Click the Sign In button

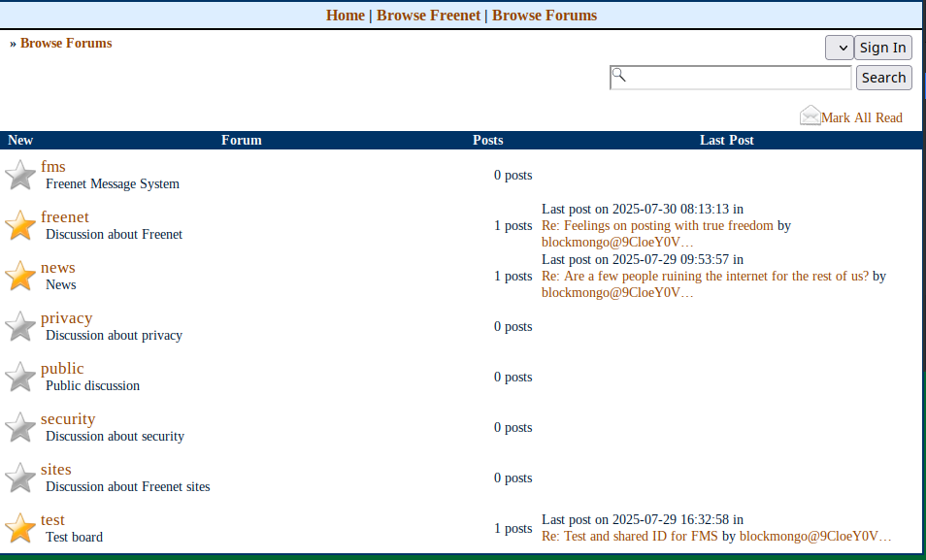883,48
